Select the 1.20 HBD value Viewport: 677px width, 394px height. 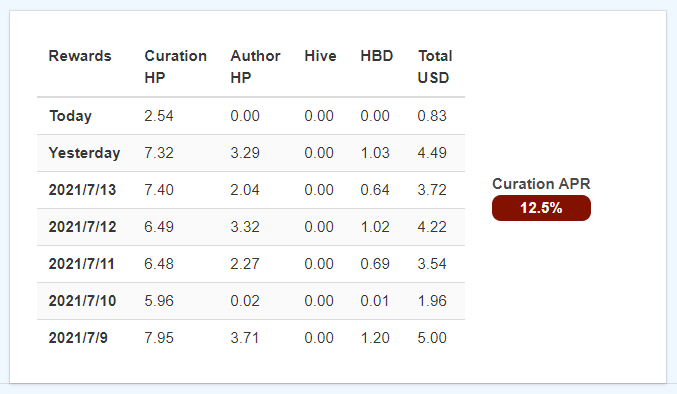point(375,337)
